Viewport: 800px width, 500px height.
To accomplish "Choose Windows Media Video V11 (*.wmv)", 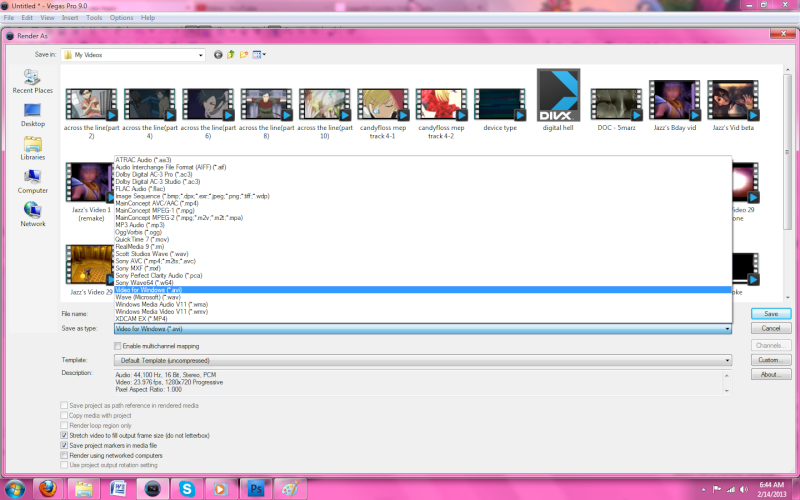I will [x=422, y=311].
